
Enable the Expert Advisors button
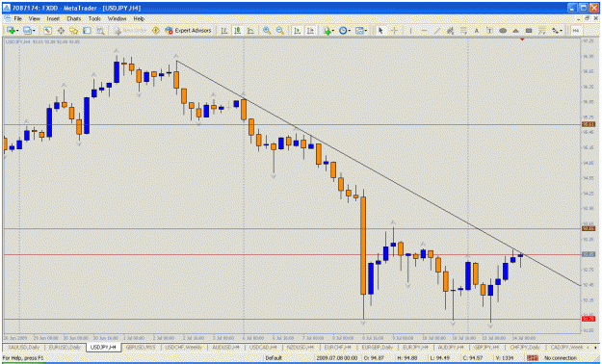click(189, 31)
